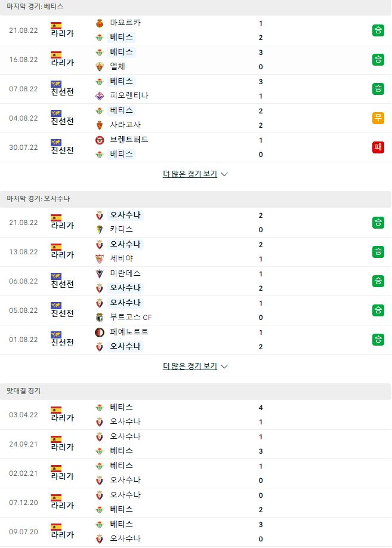Click the Zaragoza club crest icon
This screenshot has height=548, width=392.
[x=100, y=125]
